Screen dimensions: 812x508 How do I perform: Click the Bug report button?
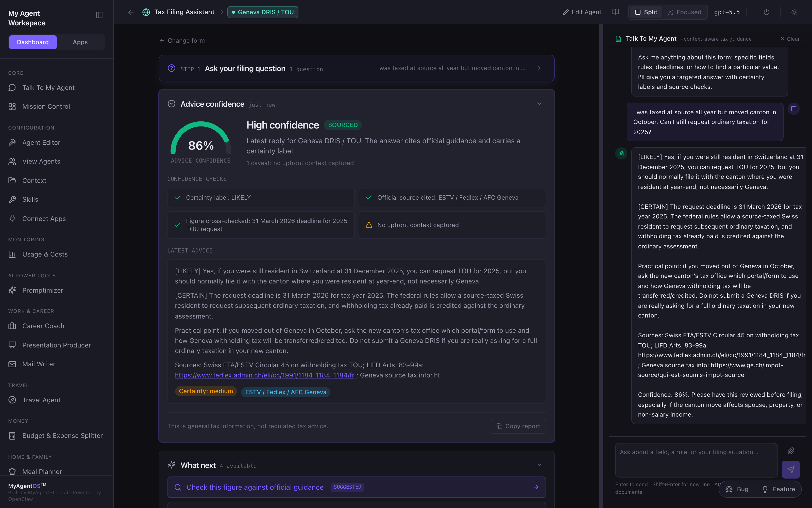[737, 489]
